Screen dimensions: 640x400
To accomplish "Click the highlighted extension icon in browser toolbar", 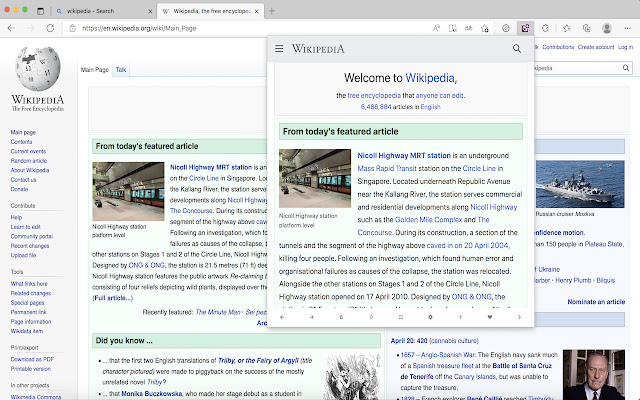I will (526, 28).
